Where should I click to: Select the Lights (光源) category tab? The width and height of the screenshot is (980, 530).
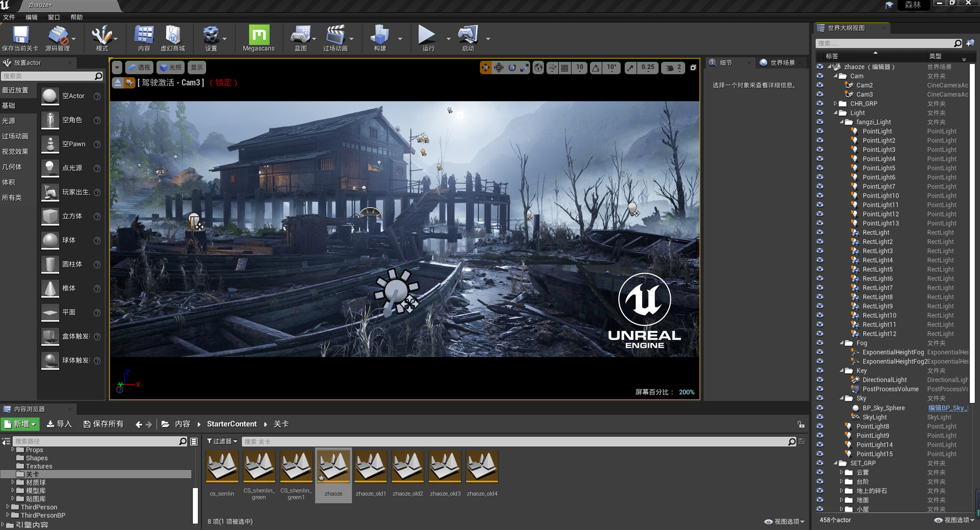click(x=9, y=121)
